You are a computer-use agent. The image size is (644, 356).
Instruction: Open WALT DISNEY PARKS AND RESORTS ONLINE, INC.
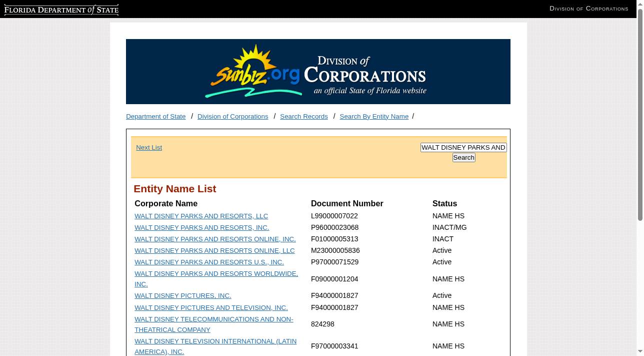(215, 239)
